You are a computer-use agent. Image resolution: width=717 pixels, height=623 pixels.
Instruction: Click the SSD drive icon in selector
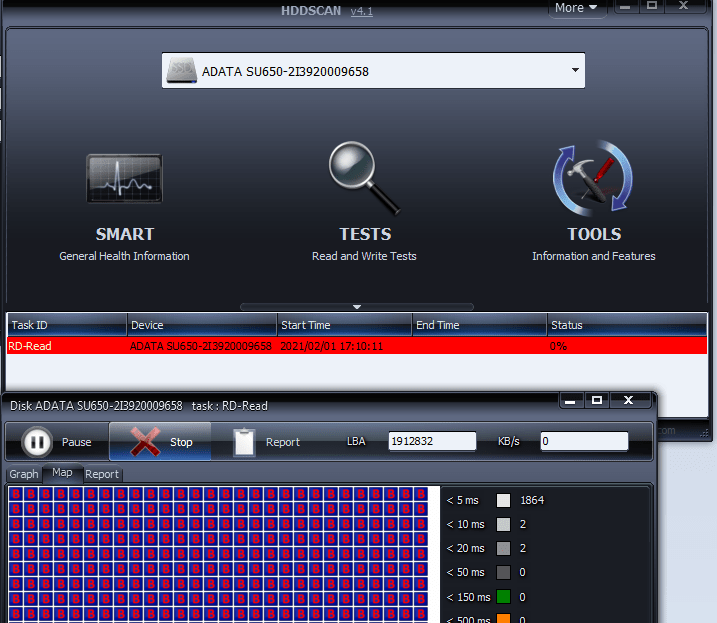pyautogui.click(x=182, y=70)
